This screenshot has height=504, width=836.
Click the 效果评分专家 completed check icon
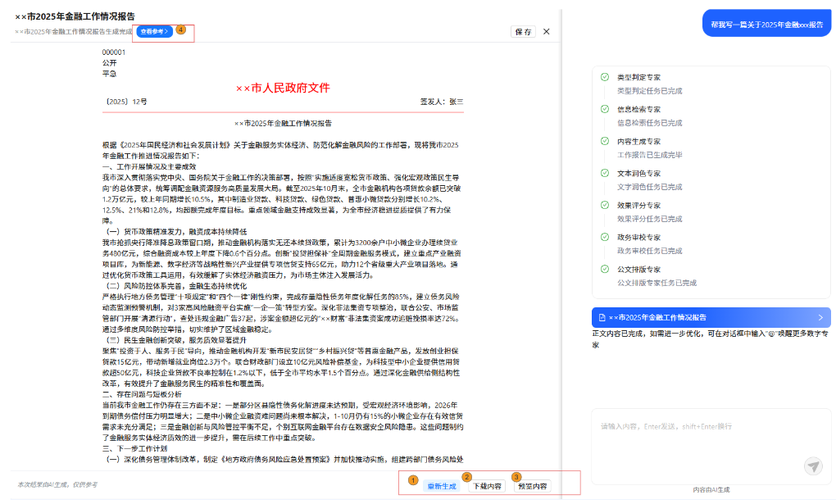pos(605,205)
